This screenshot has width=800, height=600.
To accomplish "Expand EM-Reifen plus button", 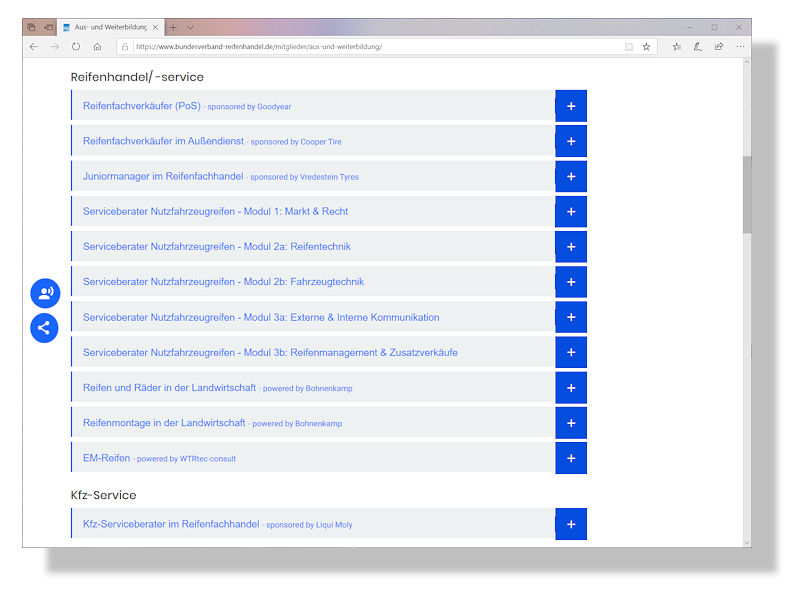I will point(571,458).
